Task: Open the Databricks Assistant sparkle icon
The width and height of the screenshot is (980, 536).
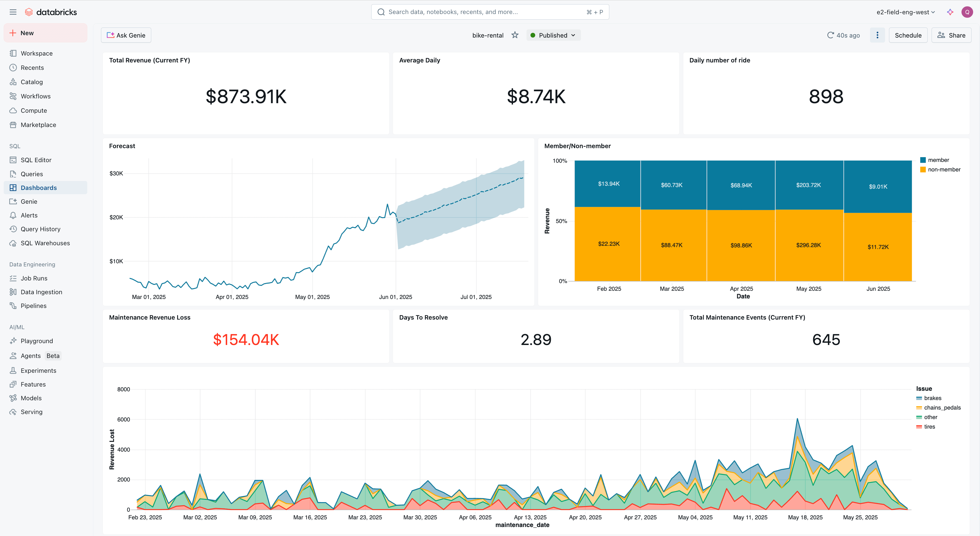Action: click(x=950, y=12)
